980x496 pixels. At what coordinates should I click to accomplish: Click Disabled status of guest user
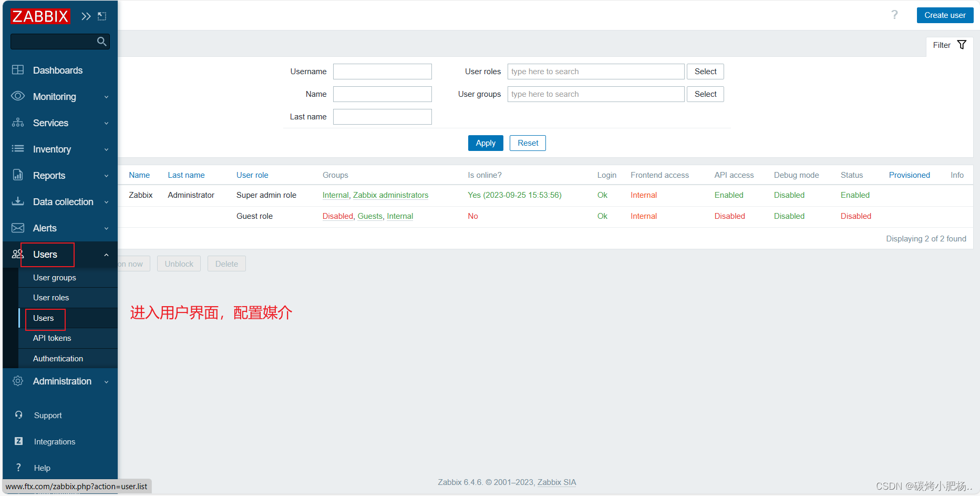click(x=855, y=216)
